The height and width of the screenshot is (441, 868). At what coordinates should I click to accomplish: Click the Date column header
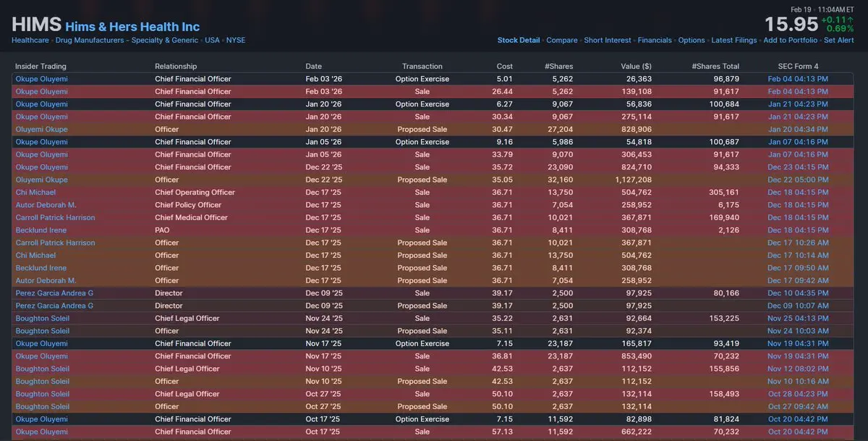[x=314, y=67]
